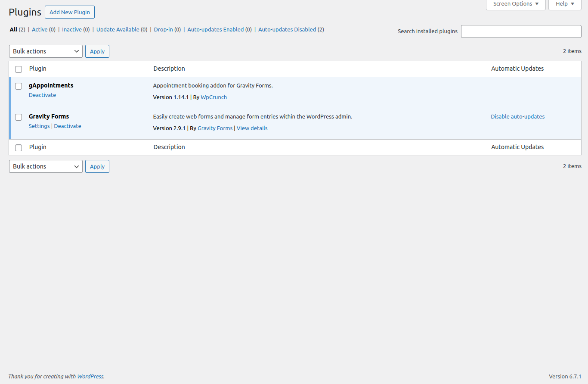
Task: Click the "Version 2.9.1" text
Action: click(169, 128)
